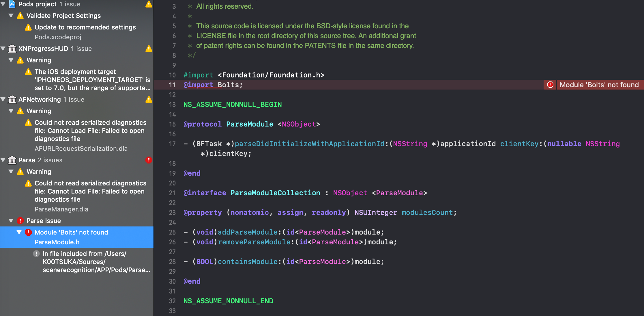Click NS_ASSUME_NONNULL_BEGIN macro
This screenshot has width=644, height=316.
[x=233, y=105]
